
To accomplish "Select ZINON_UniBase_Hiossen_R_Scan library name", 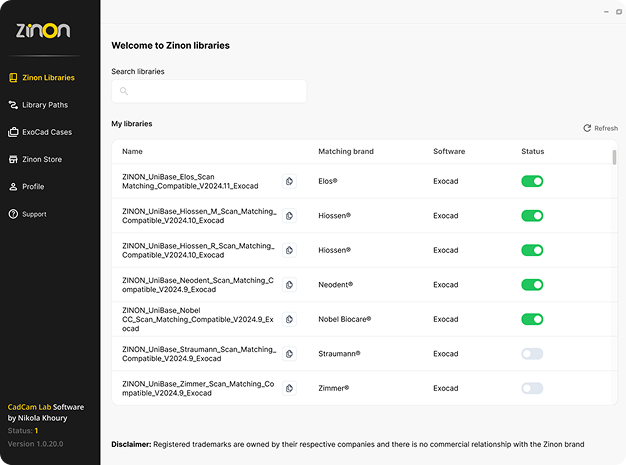I will pyautogui.click(x=198, y=250).
